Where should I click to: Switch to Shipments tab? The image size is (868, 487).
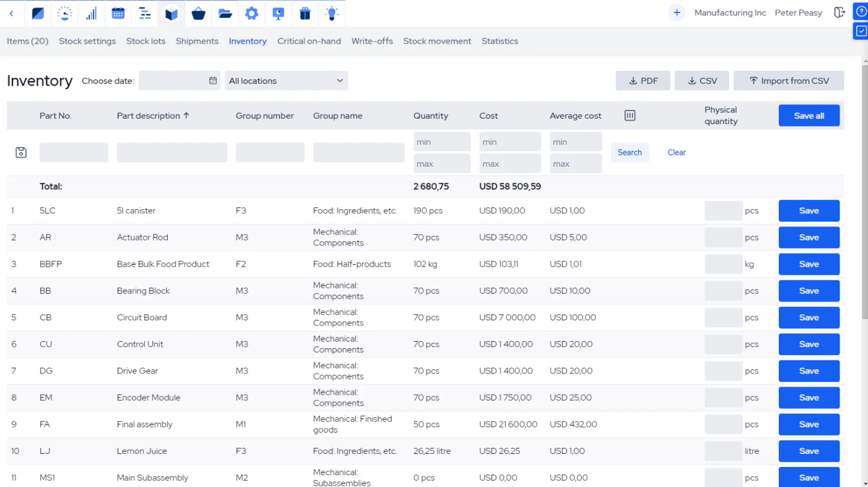[x=197, y=41]
